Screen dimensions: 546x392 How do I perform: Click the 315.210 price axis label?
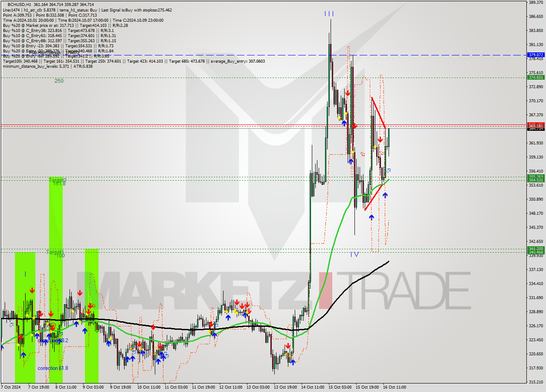tap(536, 382)
